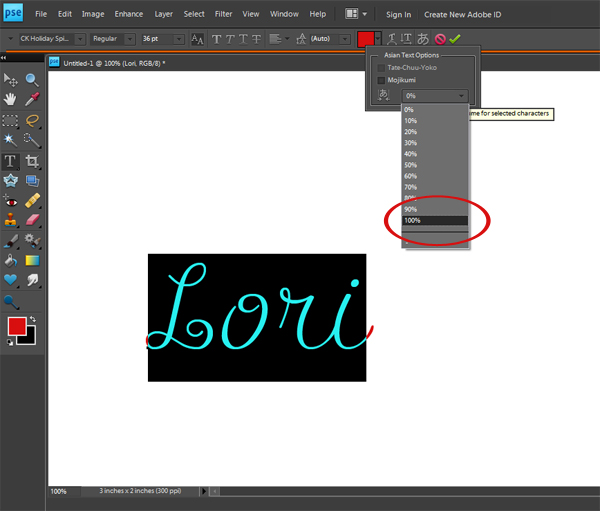This screenshot has height=511, width=600.
Task: Click the black background color swatch
Action: tap(30, 338)
